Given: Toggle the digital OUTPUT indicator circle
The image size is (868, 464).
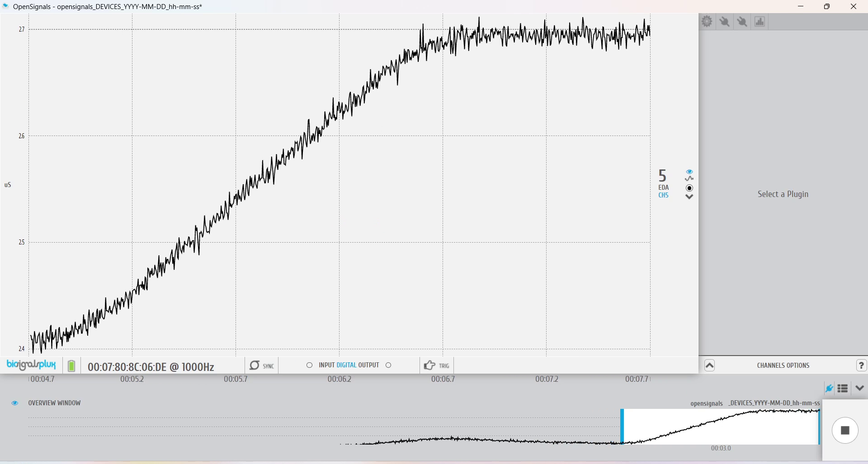Looking at the screenshot, I should point(388,365).
